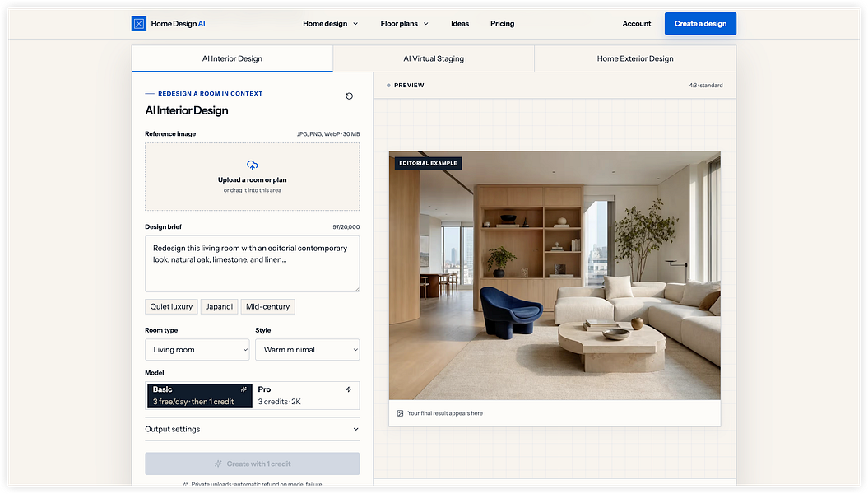
Task: Open the Room type dropdown showing Living room
Action: click(x=197, y=350)
